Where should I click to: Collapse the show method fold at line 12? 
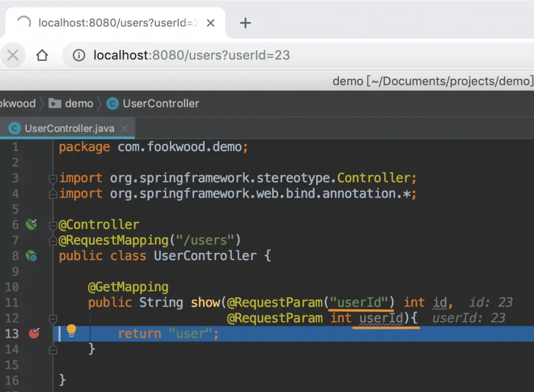53,319
